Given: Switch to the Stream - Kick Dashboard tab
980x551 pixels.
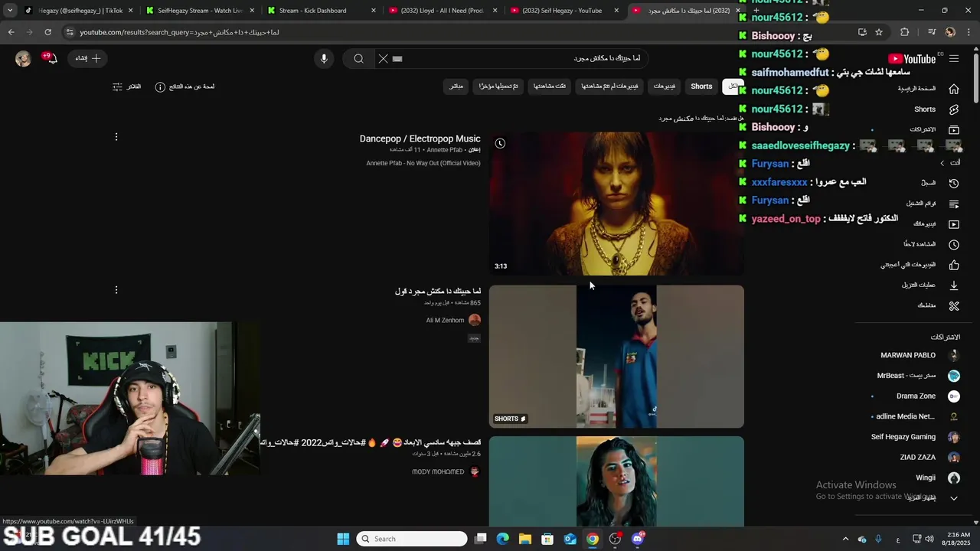Looking at the screenshot, I should click(321, 11).
